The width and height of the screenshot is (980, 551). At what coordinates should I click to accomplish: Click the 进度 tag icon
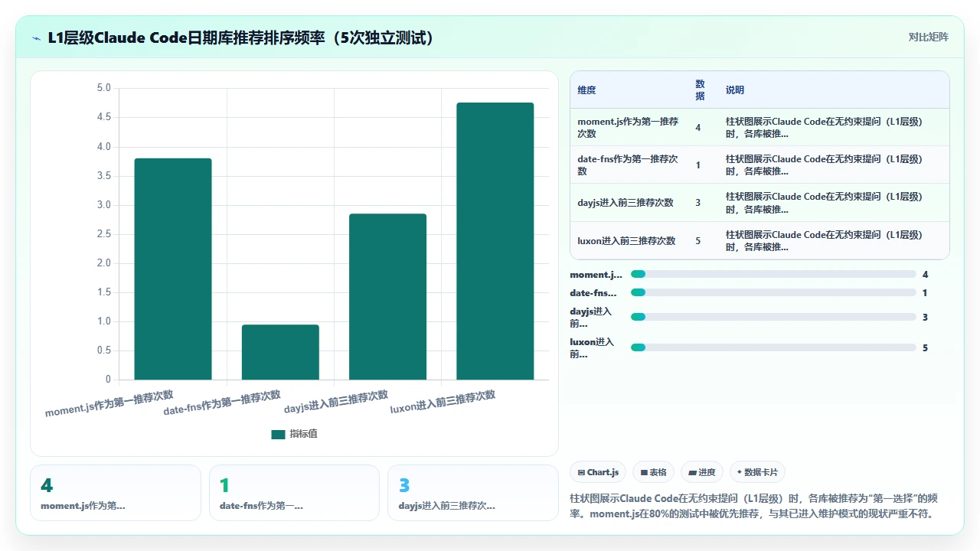(x=692, y=473)
